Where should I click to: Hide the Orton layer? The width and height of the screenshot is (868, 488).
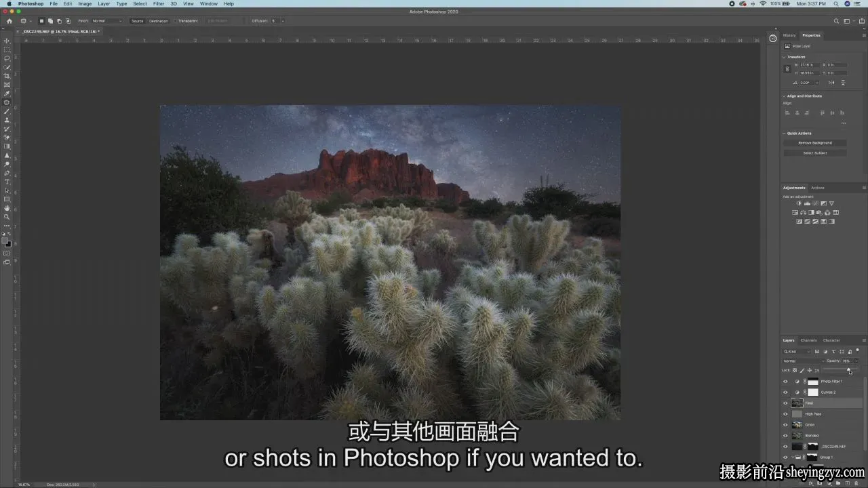[786, 425]
